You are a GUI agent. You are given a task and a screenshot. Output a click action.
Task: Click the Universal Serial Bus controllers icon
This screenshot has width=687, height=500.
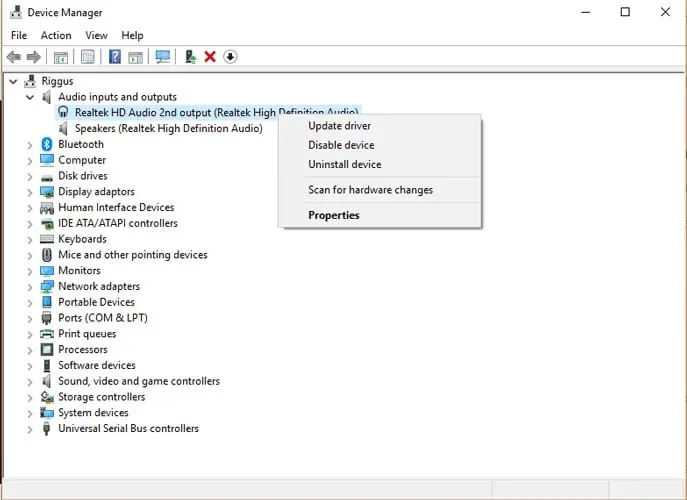pos(46,429)
